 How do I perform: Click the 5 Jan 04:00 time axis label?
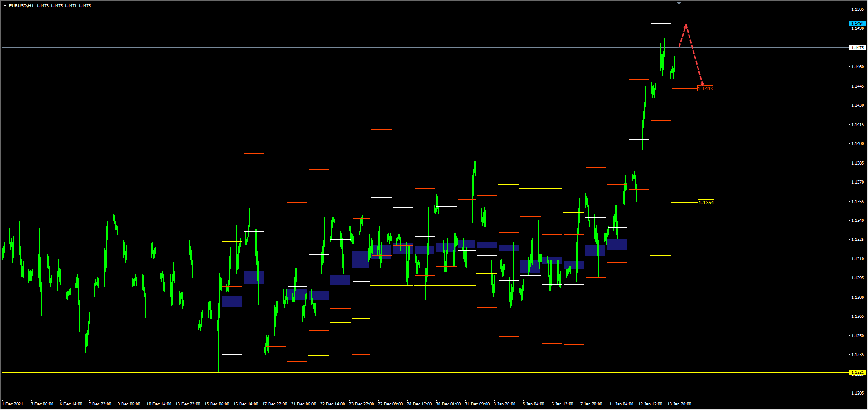click(533, 404)
